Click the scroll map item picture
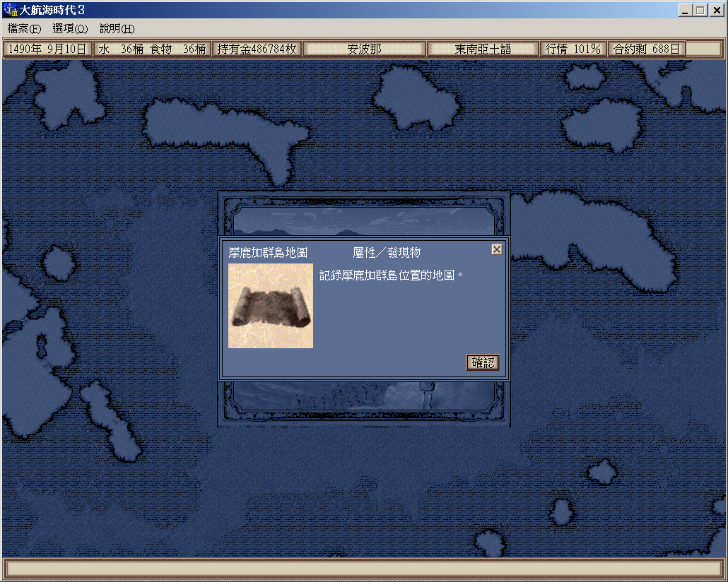 [x=271, y=306]
